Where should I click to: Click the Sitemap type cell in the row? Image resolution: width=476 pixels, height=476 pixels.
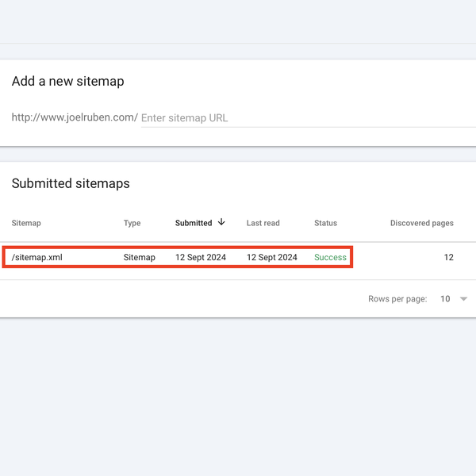(140, 258)
